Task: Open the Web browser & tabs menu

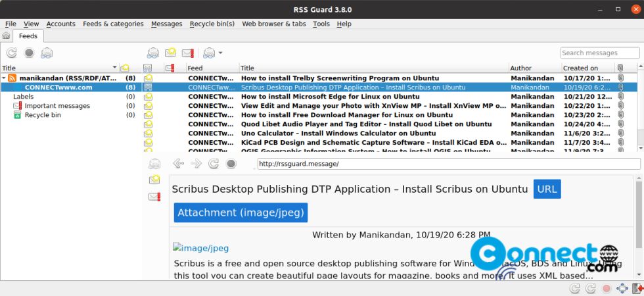Action: [x=274, y=24]
